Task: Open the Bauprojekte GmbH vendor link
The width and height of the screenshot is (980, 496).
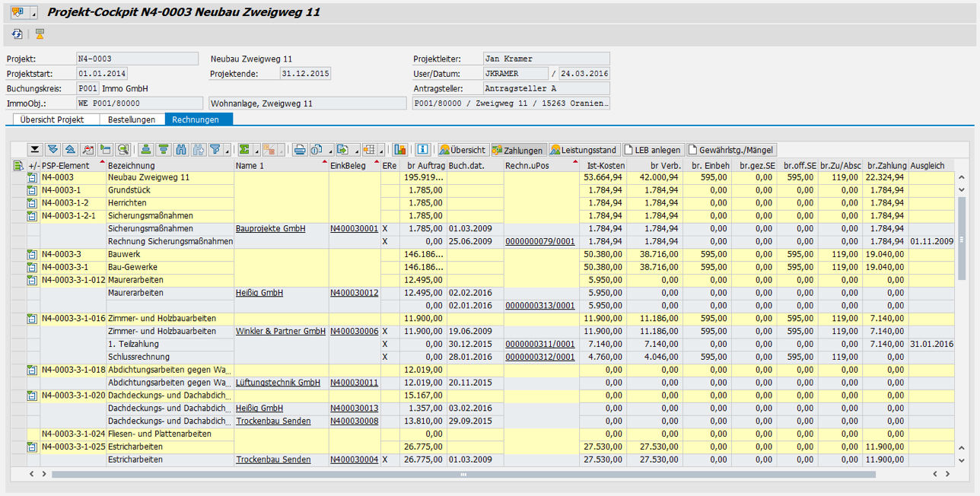Action: point(270,228)
